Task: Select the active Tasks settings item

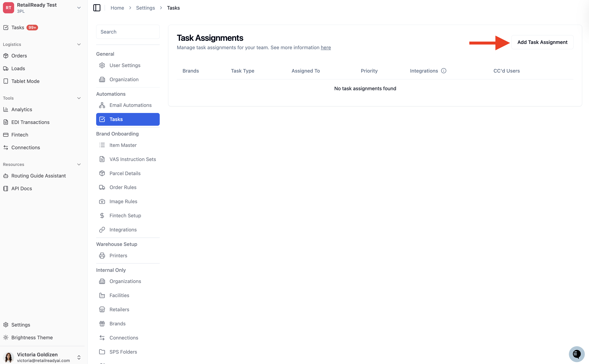Action: coord(128,119)
